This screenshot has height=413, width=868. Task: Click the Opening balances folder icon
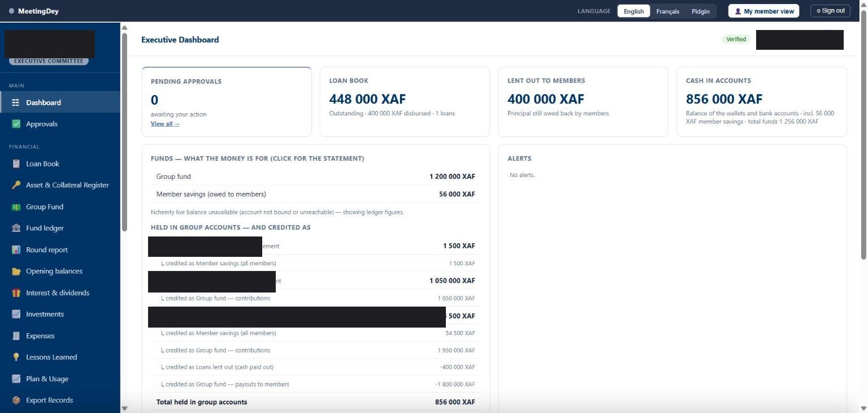16,271
